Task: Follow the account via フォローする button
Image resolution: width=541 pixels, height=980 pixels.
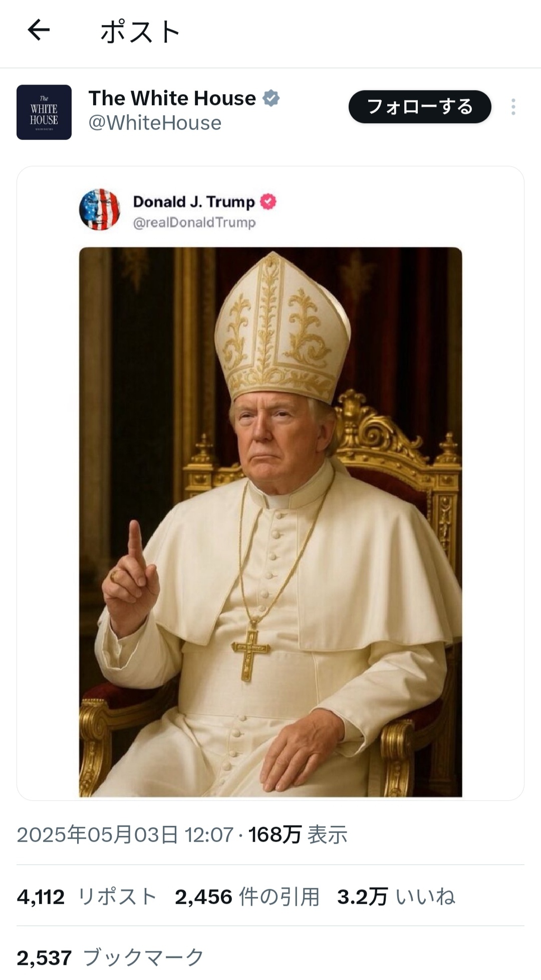Action: click(x=420, y=107)
